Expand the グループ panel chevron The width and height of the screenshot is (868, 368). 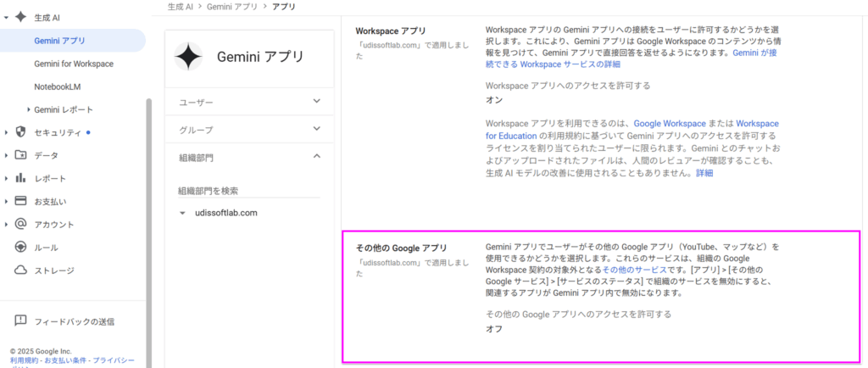tap(317, 128)
